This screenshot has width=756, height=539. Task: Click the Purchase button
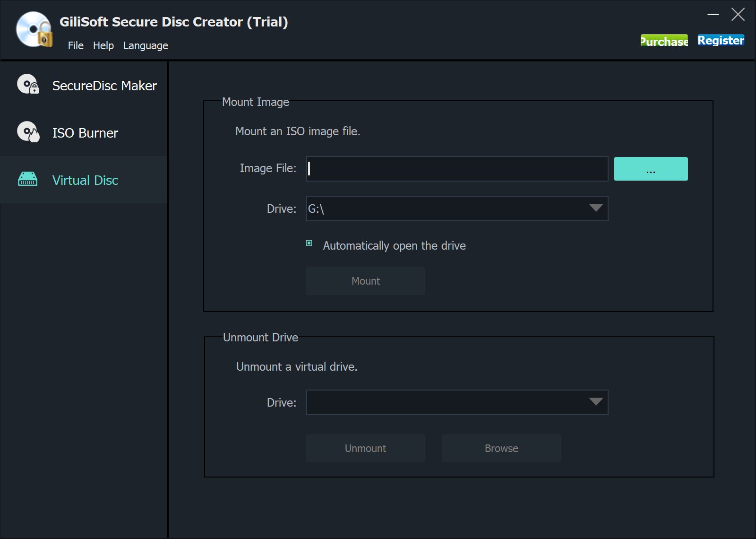tap(664, 41)
